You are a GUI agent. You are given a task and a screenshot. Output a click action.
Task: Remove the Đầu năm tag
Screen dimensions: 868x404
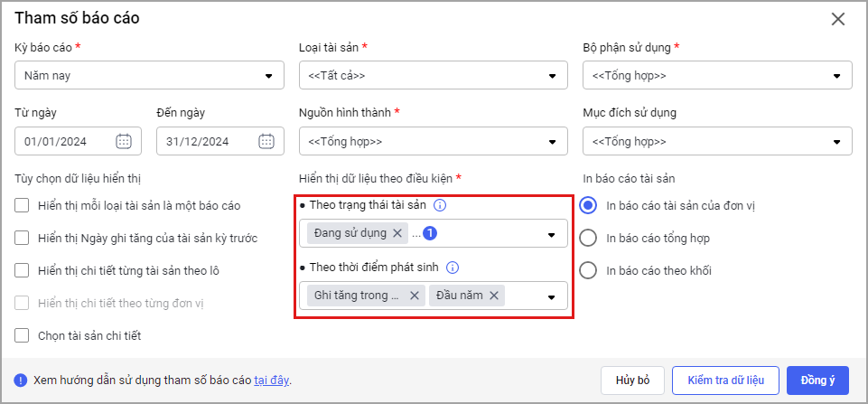click(494, 296)
